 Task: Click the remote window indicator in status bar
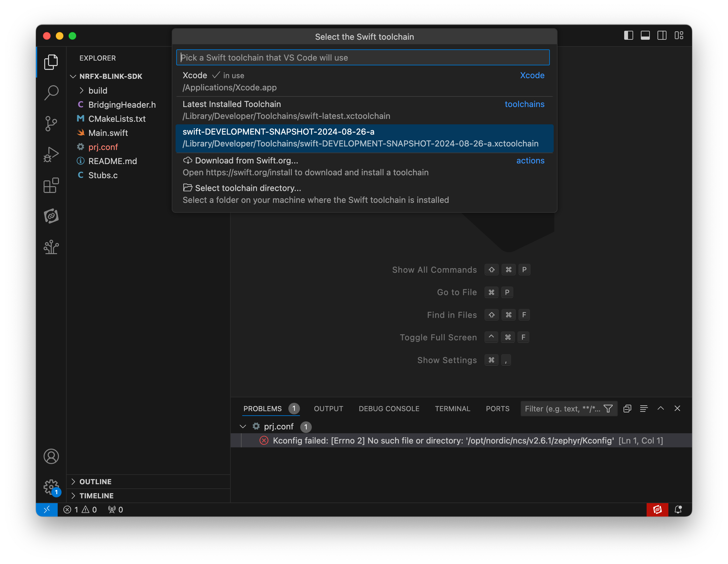point(47,509)
